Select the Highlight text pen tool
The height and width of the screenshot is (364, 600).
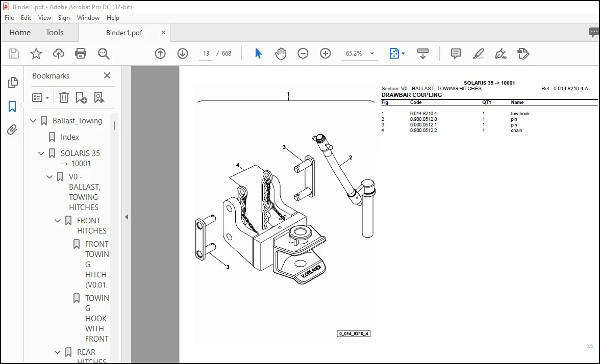tap(479, 54)
